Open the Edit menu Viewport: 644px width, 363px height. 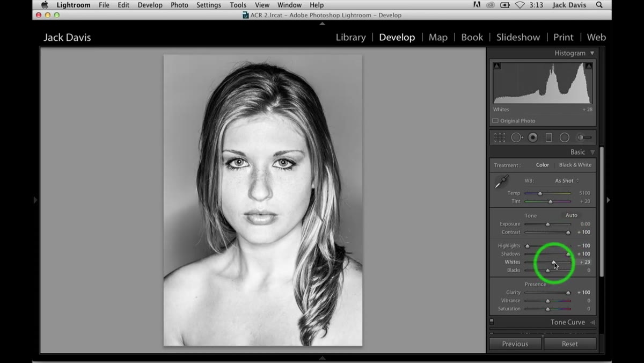click(x=123, y=5)
